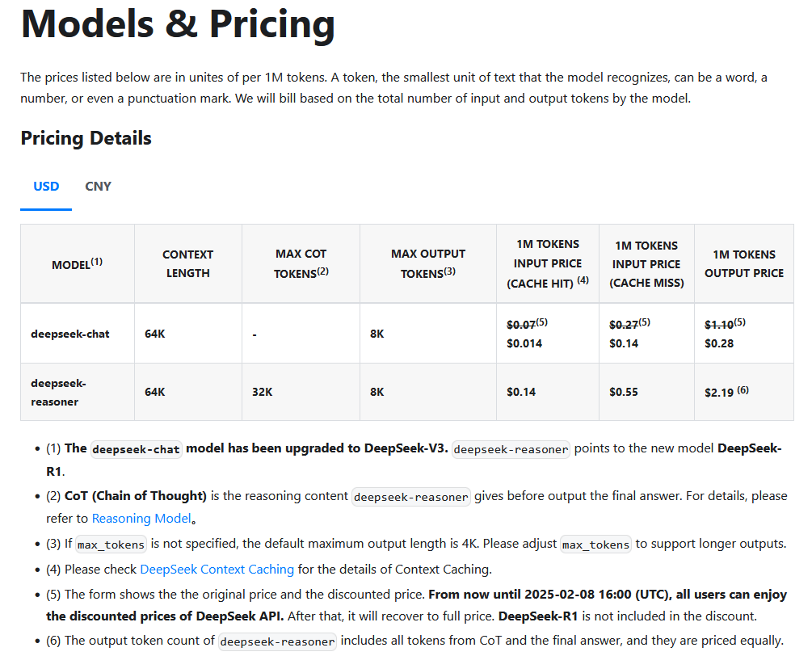Click the MAX OUTPUT TOKENS column header
Viewport: 812px width, 656px height.
tap(427, 263)
